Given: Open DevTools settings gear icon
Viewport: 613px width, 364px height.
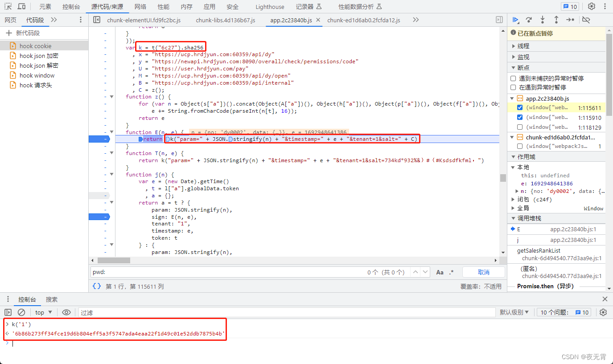Looking at the screenshot, I should click(x=592, y=6).
